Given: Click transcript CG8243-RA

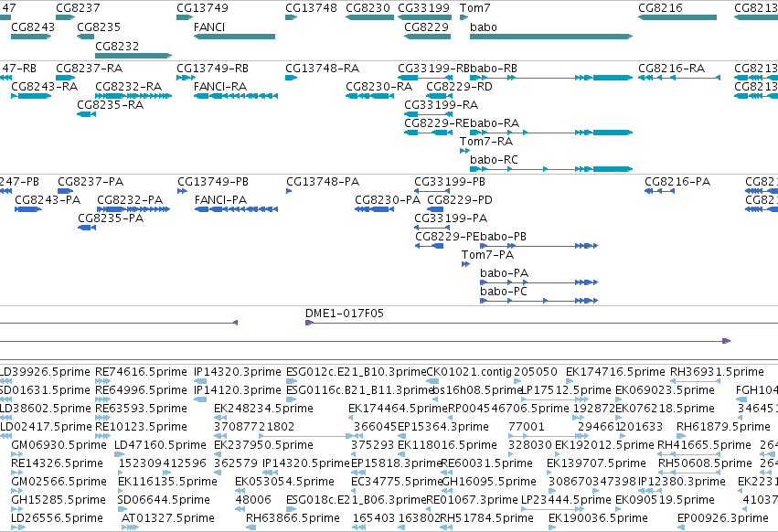Looking at the screenshot, I should 31,96.
